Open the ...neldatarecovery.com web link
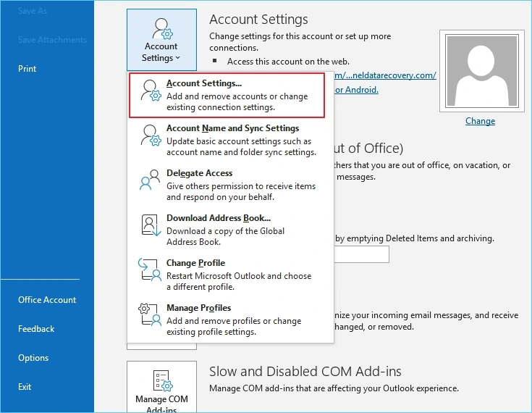The image size is (532, 413). pyautogui.click(x=385, y=75)
